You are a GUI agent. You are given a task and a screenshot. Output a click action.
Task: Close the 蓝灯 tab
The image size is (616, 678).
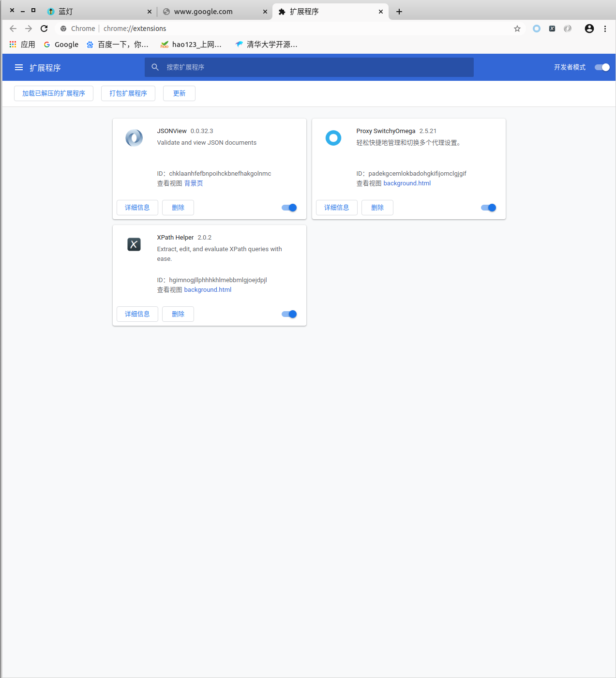coord(149,12)
